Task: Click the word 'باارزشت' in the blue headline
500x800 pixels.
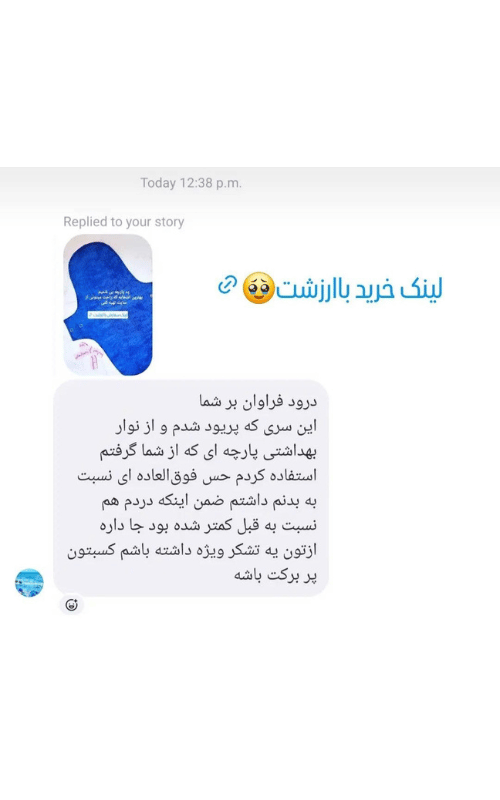Action: [310, 289]
